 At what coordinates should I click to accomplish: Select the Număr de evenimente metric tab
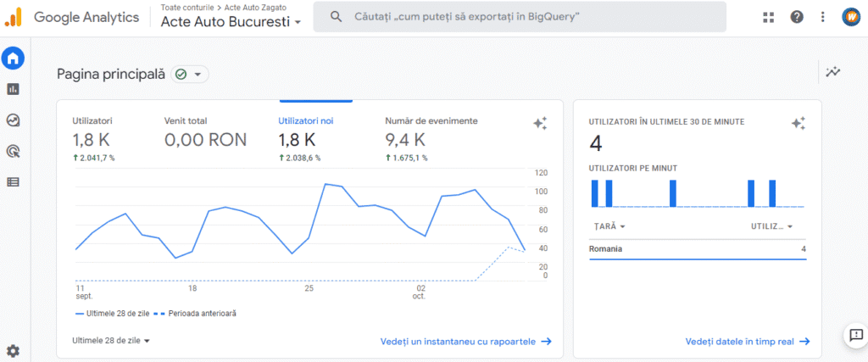coord(431,138)
